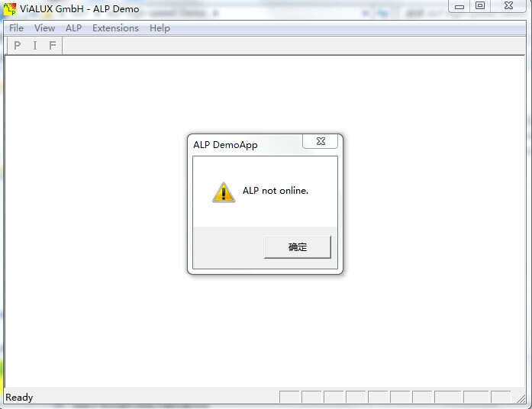Click the ALP DemoApp dialog title
The width and height of the screenshot is (532, 409).
click(225, 145)
